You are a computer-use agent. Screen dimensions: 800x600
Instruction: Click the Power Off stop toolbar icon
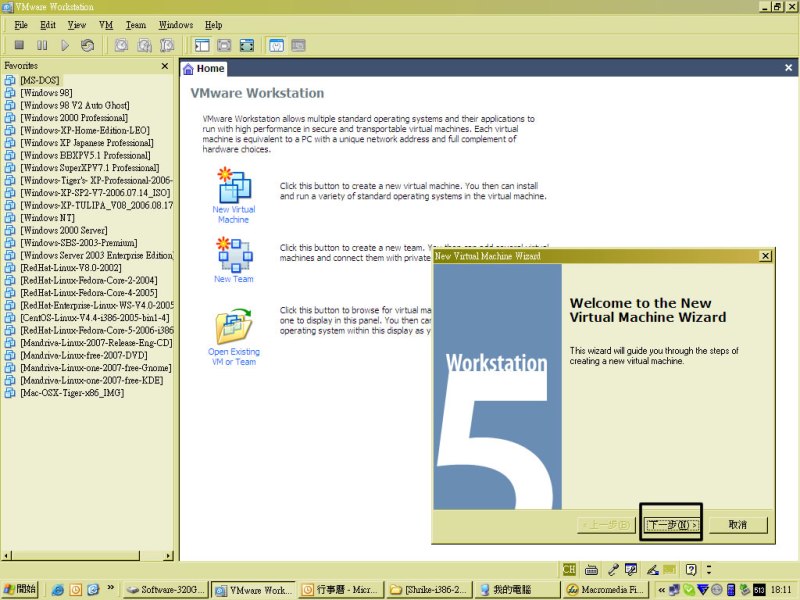click(x=19, y=45)
